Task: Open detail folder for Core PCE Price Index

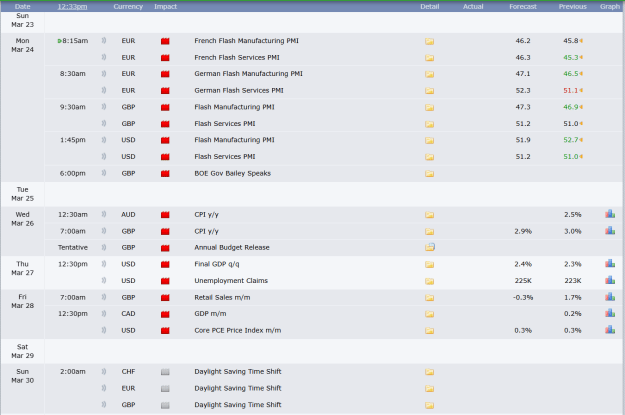Action: [429, 330]
